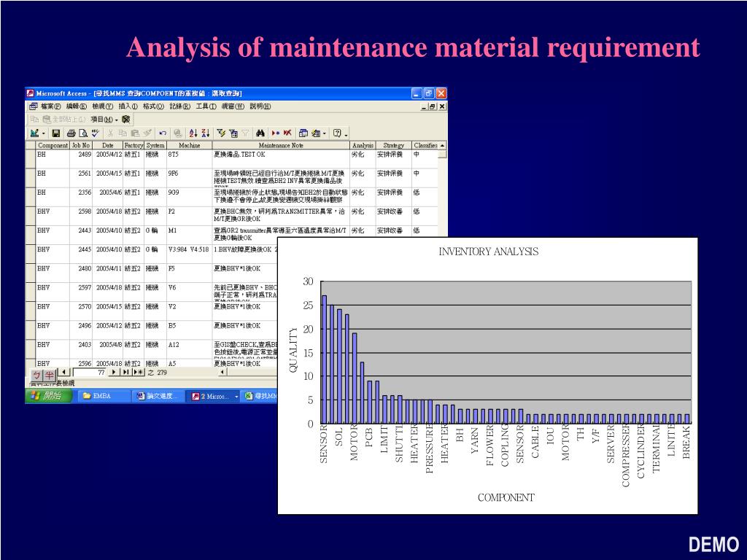Click the Machine column header

click(x=189, y=145)
